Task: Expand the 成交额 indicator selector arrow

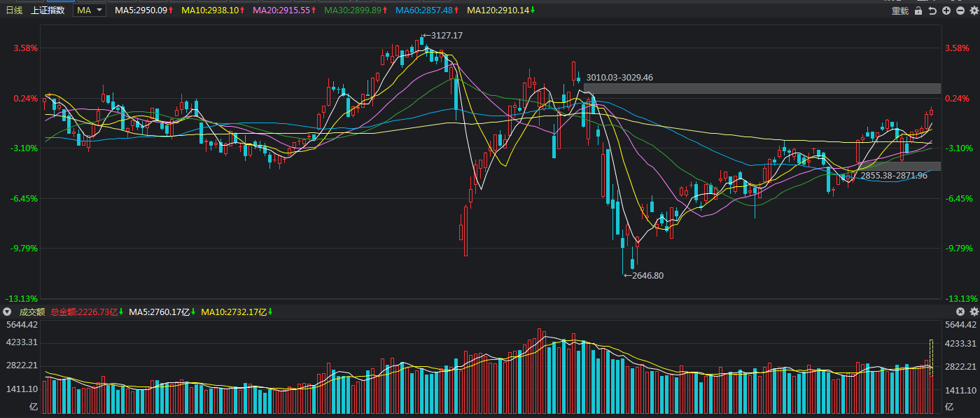Action: coord(8,312)
